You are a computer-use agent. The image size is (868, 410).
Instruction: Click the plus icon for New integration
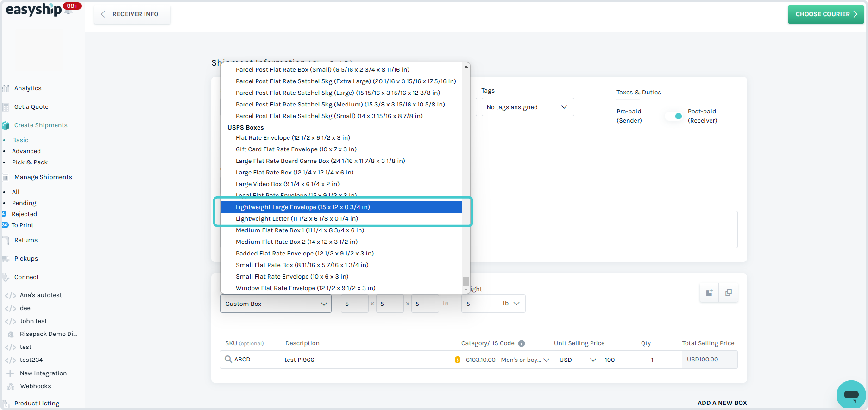[10, 373]
